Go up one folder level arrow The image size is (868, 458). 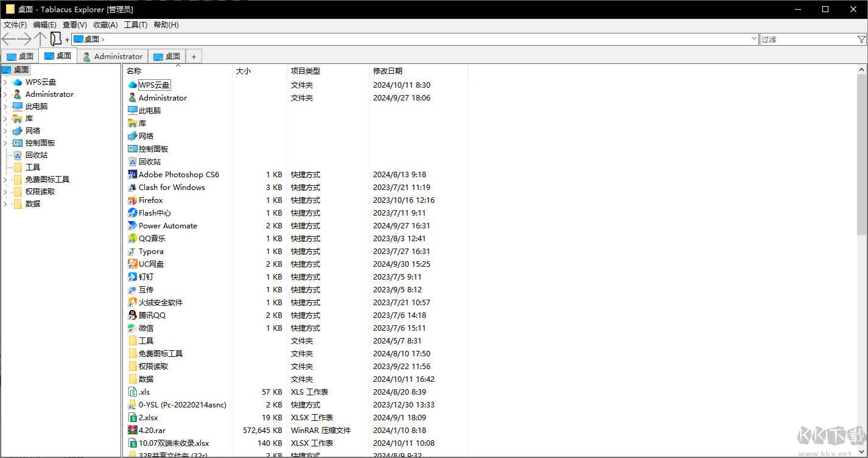point(40,40)
